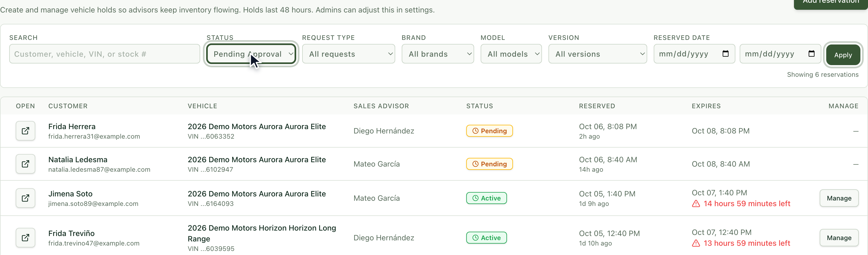The height and width of the screenshot is (255, 868).
Task: Click Active status badge for Frida Treviño
Action: (486, 238)
